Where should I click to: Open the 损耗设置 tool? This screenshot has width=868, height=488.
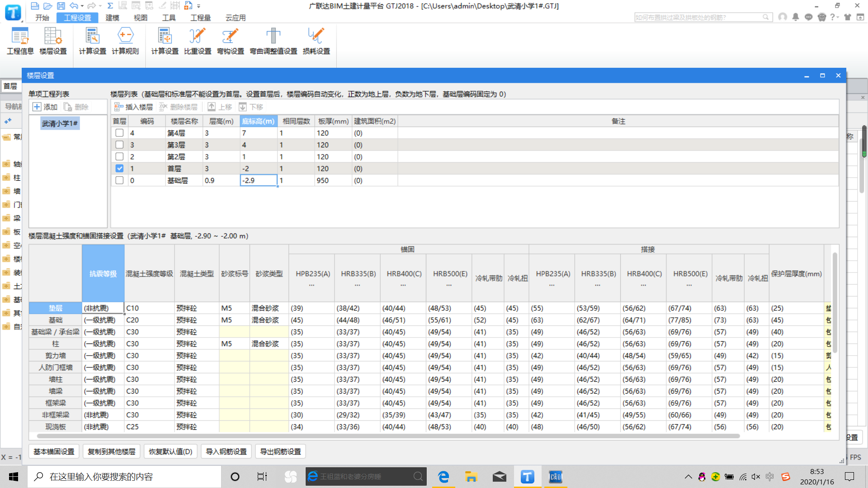pos(316,41)
